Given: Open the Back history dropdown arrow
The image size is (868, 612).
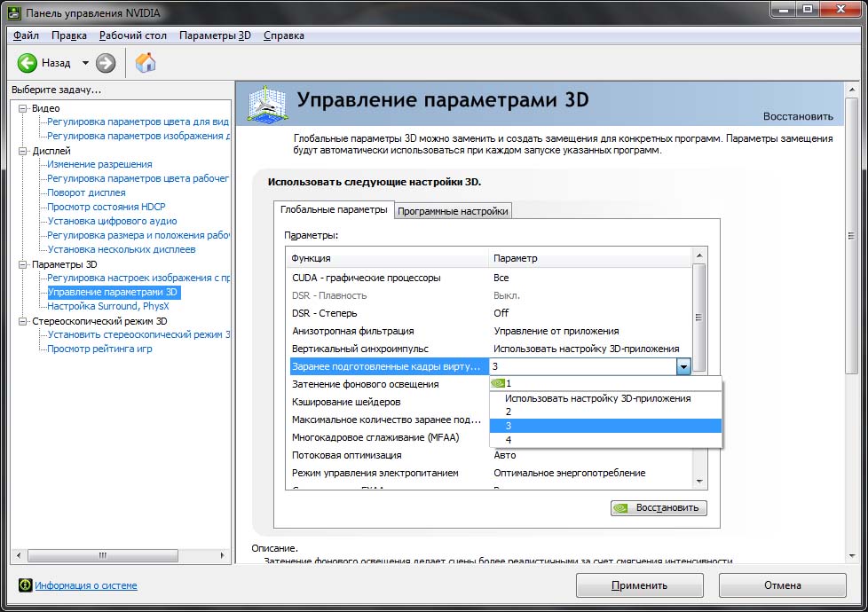Looking at the screenshot, I should [x=85, y=63].
